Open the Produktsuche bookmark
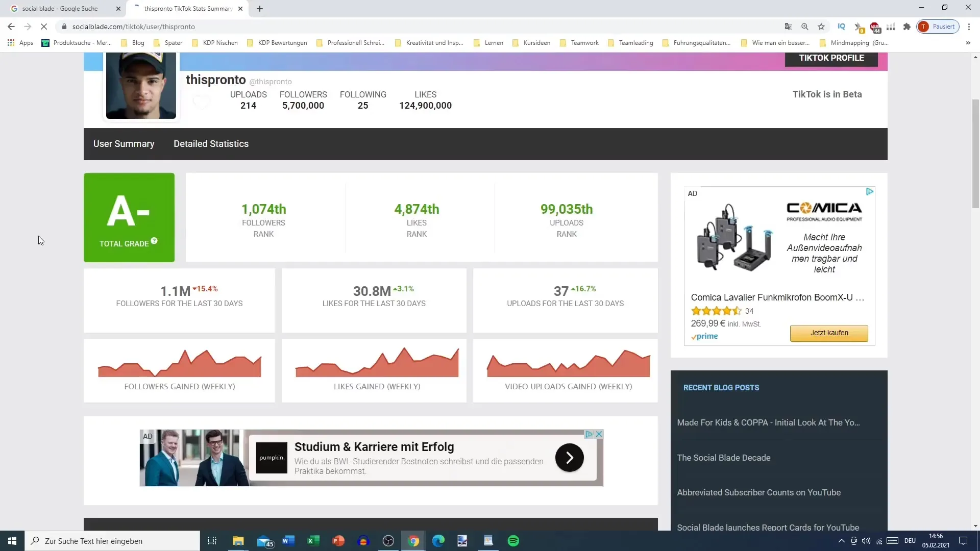 pos(77,43)
